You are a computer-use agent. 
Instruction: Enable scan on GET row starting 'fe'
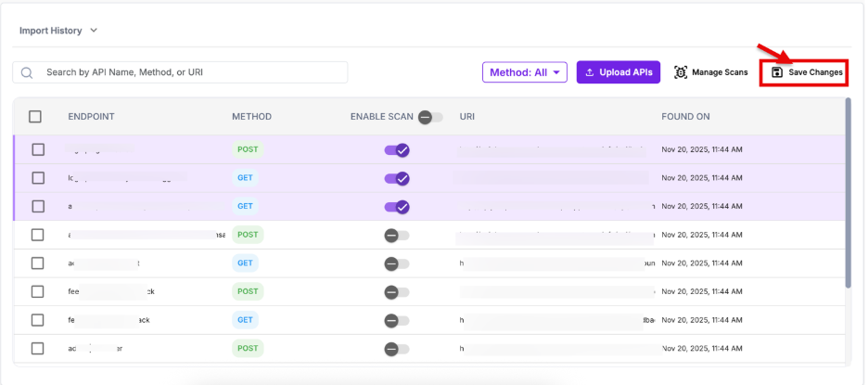click(397, 320)
